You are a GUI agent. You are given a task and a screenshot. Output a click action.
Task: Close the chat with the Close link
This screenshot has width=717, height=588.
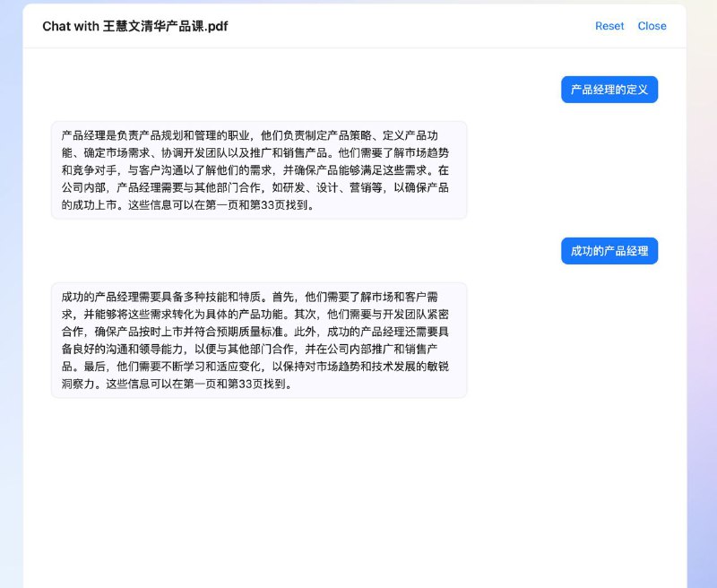(x=652, y=26)
